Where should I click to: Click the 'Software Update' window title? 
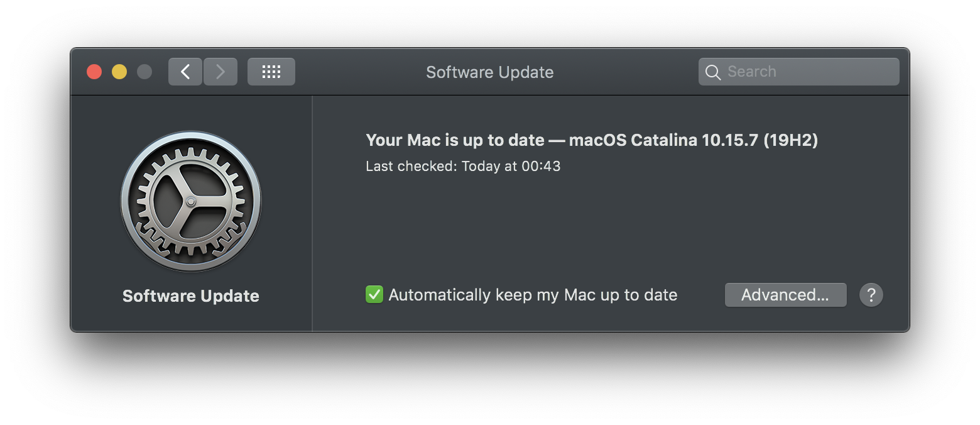tap(490, 72)
